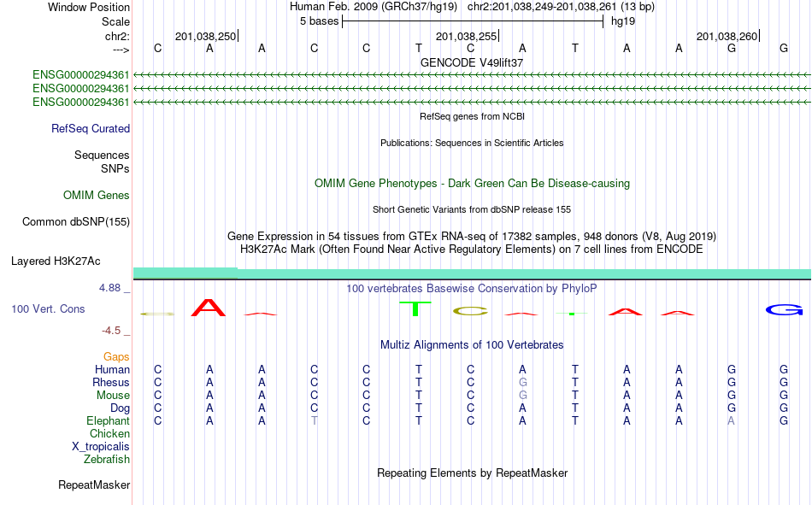Click the grey mismatched G in the Mouse row
The height and width of the screenshot is (505, 812).
[x=522, y=395]
